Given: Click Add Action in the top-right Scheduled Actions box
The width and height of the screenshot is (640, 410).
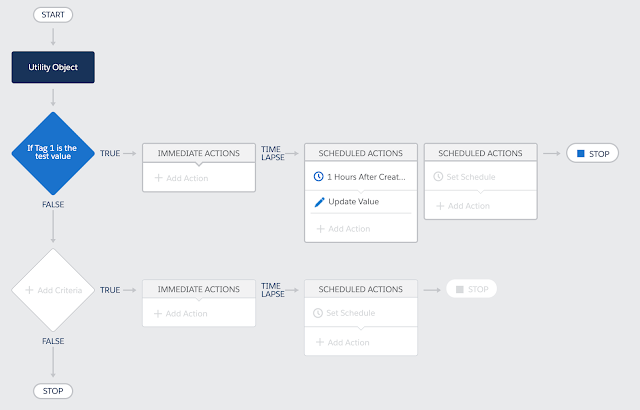Looking at the screenshot, I should click(469, 206).
